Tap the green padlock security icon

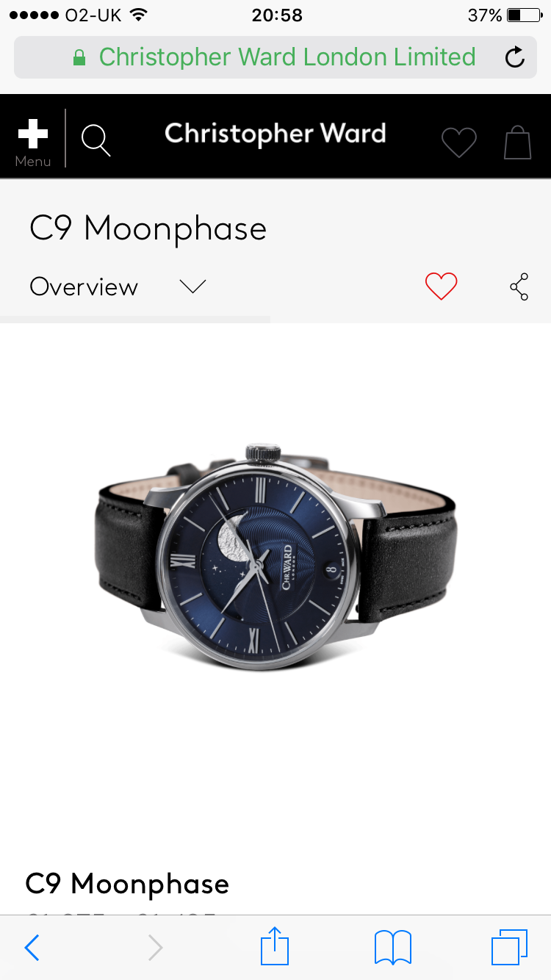pos(79,57)
